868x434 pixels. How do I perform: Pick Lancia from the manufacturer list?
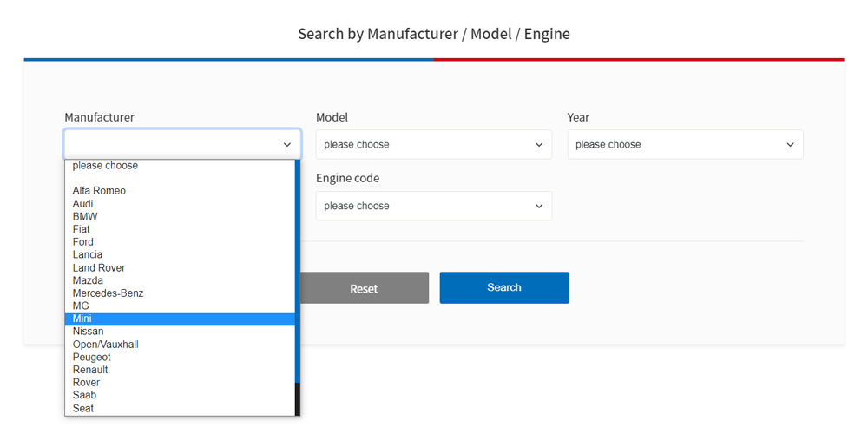[180, 254]
